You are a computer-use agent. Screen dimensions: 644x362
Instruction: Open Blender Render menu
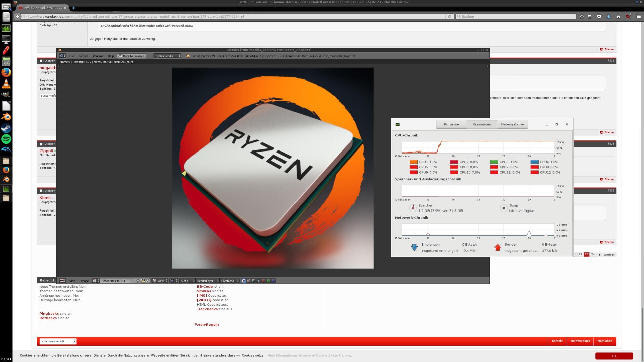(x=83, y=56)
